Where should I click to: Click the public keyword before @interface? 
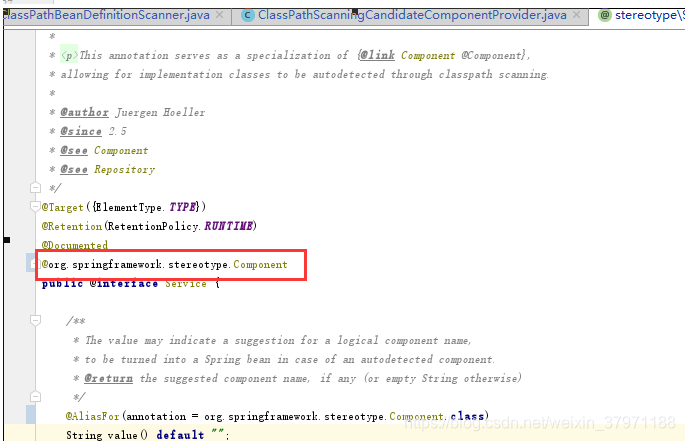[x=62, y=284]
